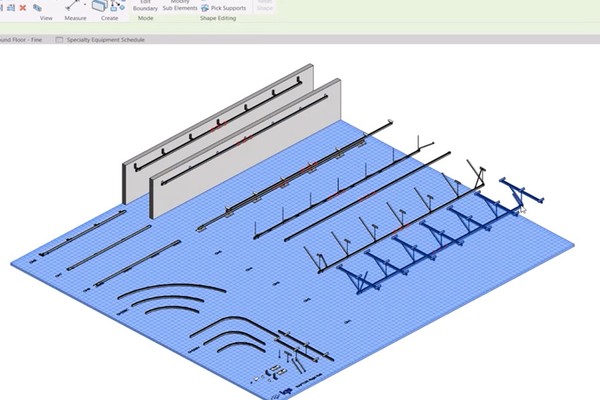
Task: Click the icon right of the red X
Action: pos(37,7)
